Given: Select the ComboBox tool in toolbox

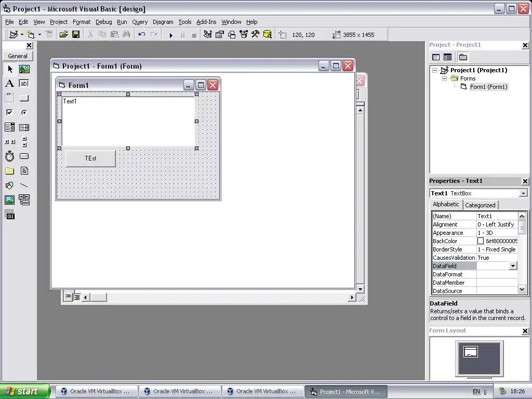Looking at the screenshot, I should tap(10, 127).
